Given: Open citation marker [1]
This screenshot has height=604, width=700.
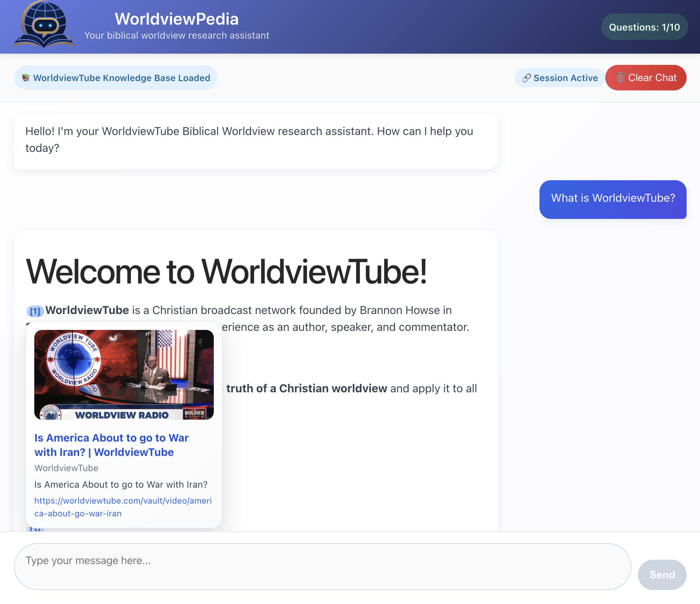Looking at the screenshot, I should 35,311.
